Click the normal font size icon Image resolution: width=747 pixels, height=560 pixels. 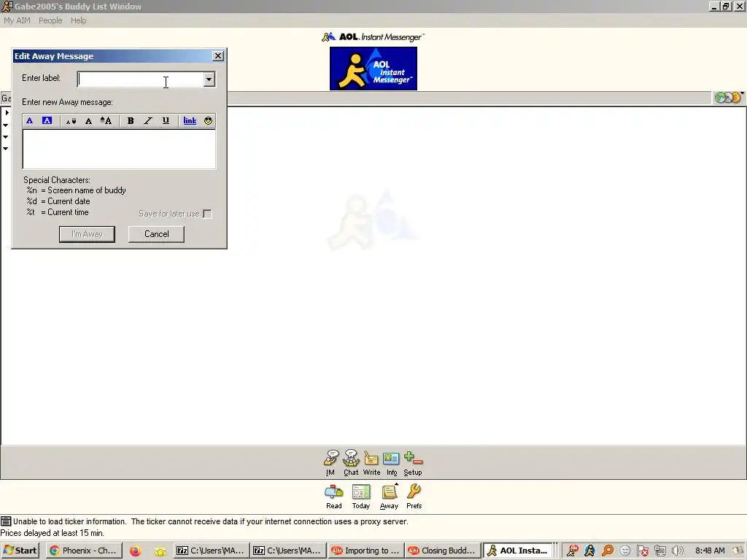pyautogui.click(x=88, y=121)
